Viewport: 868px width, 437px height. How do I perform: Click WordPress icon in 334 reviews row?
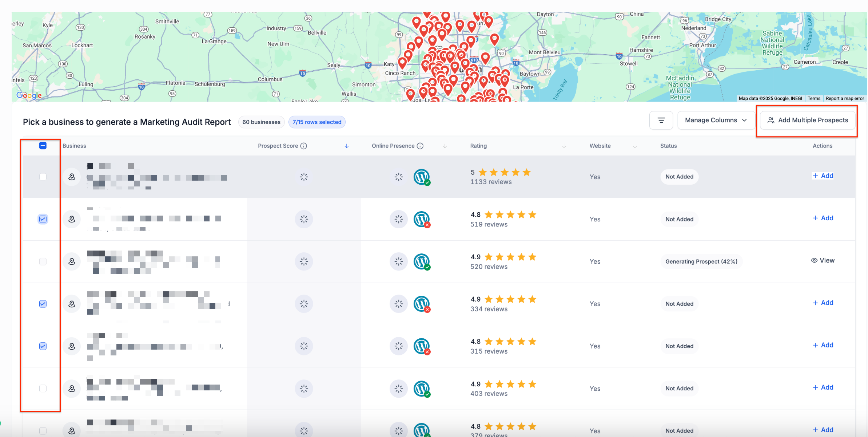click(422, 304)
